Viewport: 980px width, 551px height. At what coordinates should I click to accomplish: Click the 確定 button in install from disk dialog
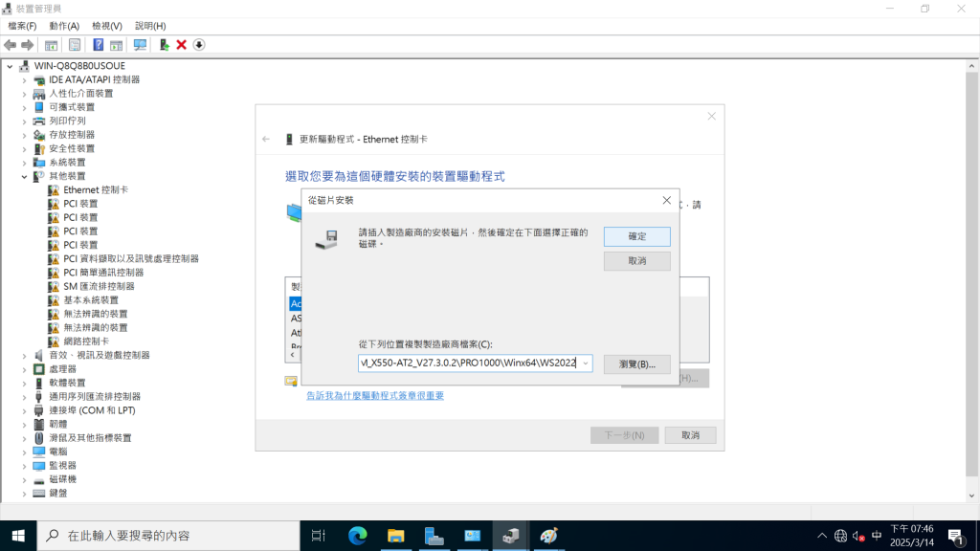click(636, 236)
